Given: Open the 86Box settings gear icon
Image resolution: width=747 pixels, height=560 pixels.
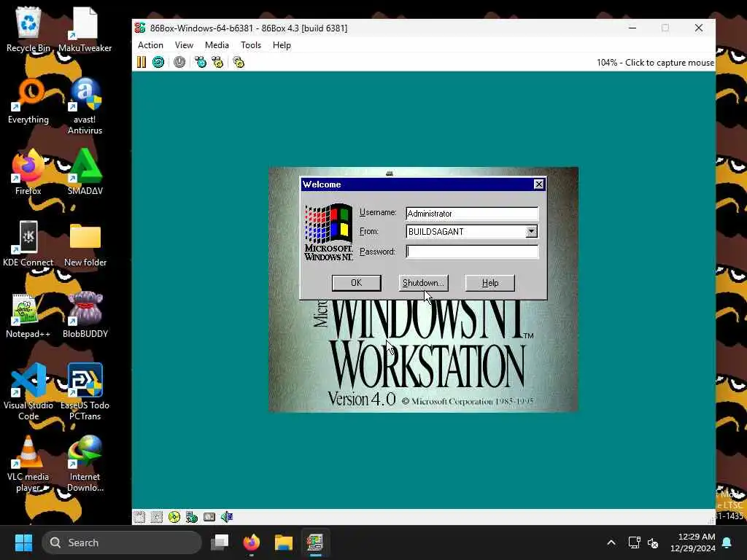Looking at the screenshot, I should coord(239,62).
